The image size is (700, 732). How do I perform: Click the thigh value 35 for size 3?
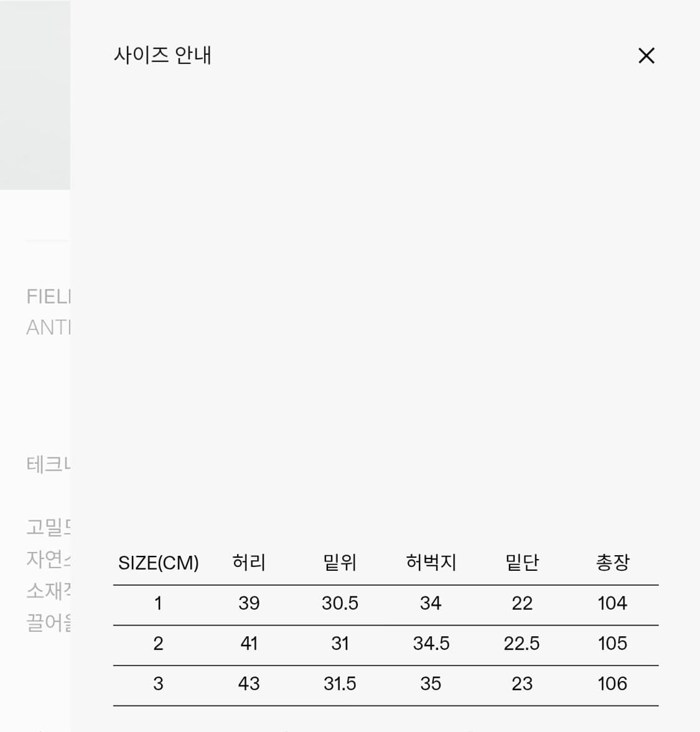click(x=431, y=683)
